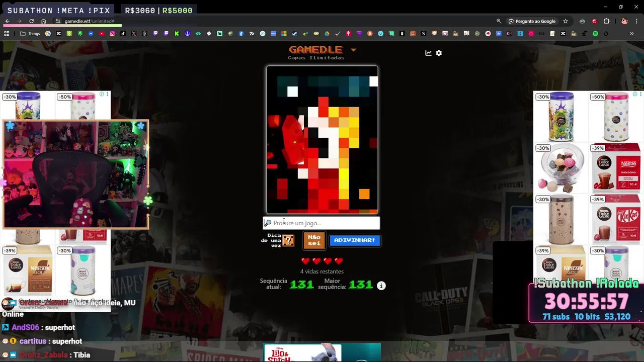Open the Gamedle statistics chart icon
Viewport: 644px width, 362px height.
tap(428, 53)
